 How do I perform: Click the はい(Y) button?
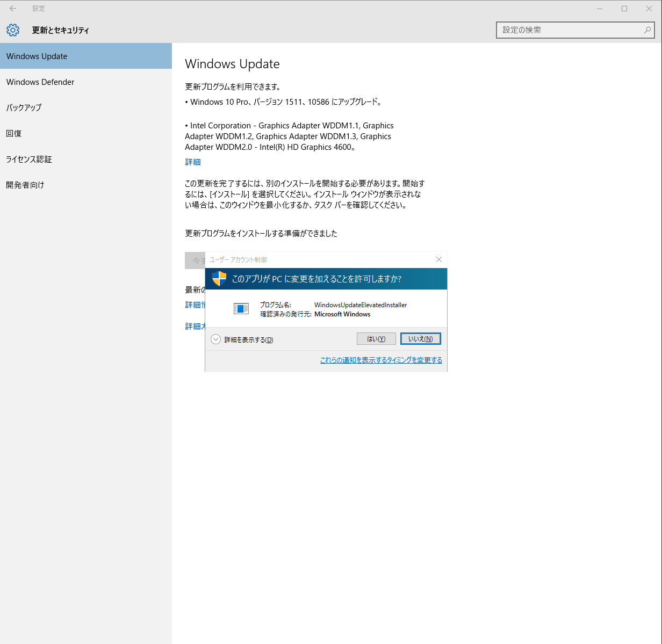pyautogui.click(x=376, y=338)
